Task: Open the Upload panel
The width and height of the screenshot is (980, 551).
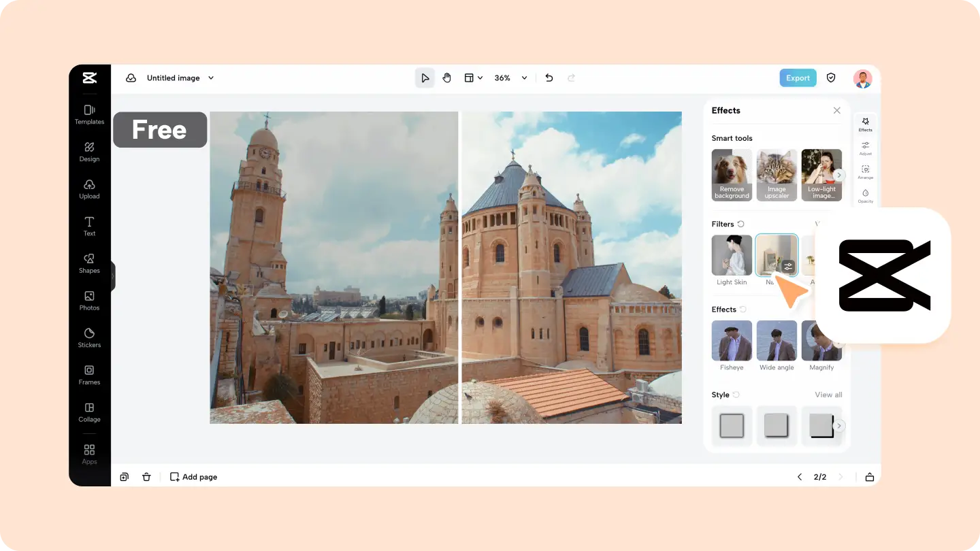Action: (89, 189)
